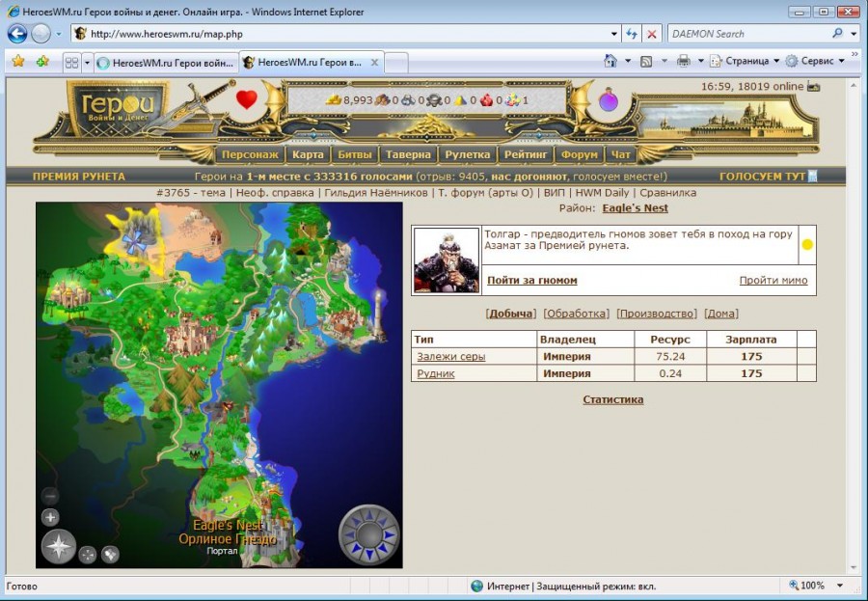
Task: Open Favorites Center star icon
Action: tap(17, 61)
